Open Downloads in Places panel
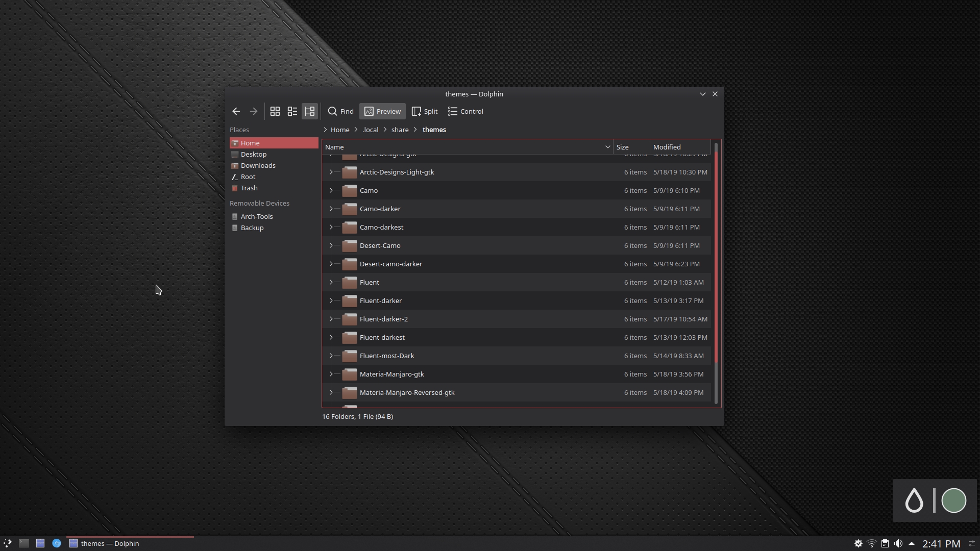 tap(274, 165)
